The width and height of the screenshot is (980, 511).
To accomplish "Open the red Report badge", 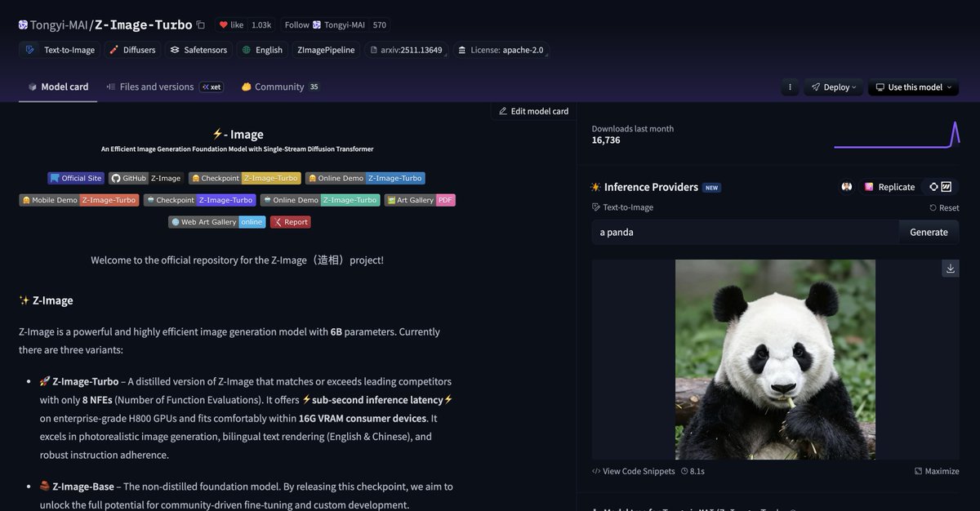I will coord(290,222).
